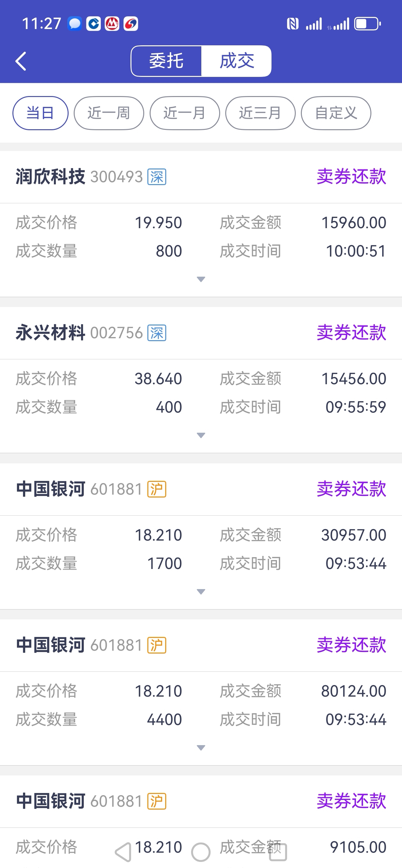Tap the battery icon in status bar
This screenshot has width=402, height=868.
point(367,24)
